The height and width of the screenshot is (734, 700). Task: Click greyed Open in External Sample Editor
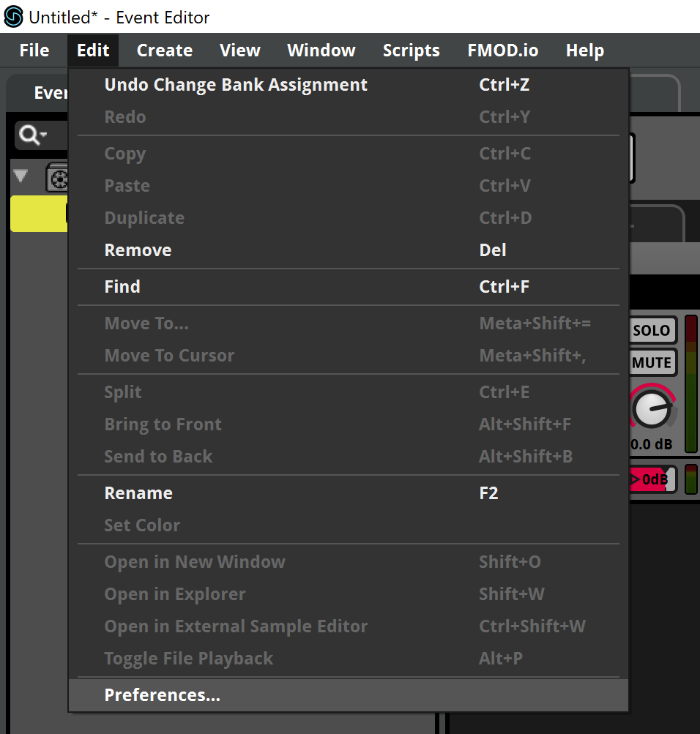(x=348, y=626)
